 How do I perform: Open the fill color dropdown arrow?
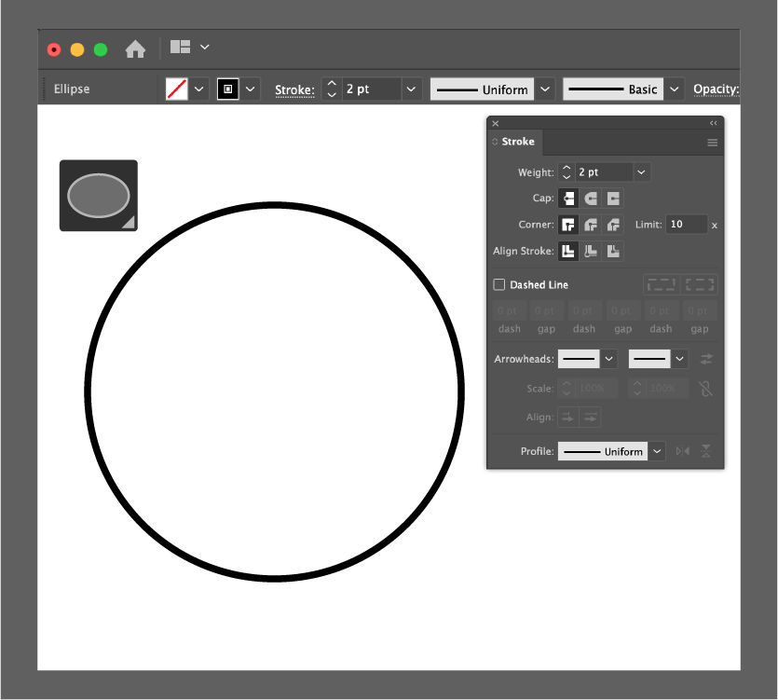click(x=199, y=89)
